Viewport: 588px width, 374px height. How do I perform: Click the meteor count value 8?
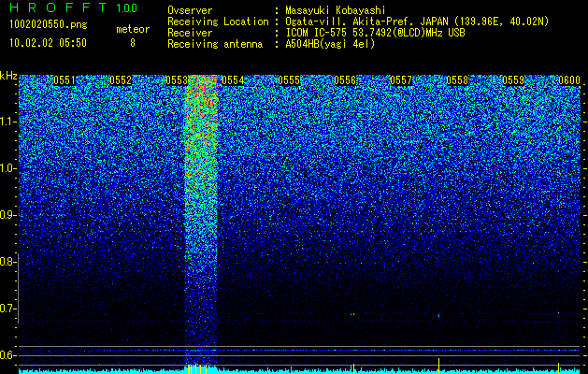[x=133, y=43]
